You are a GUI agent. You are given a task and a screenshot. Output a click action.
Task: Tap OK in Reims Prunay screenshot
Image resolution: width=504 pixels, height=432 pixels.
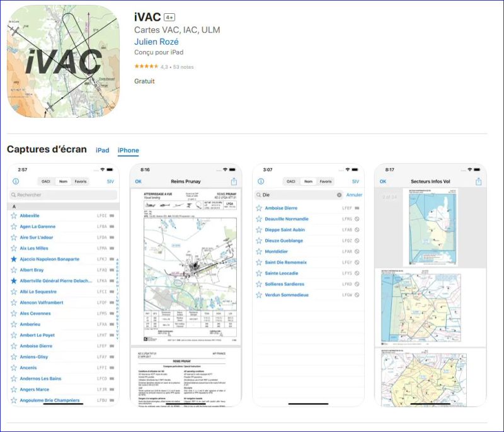(138, 181)
